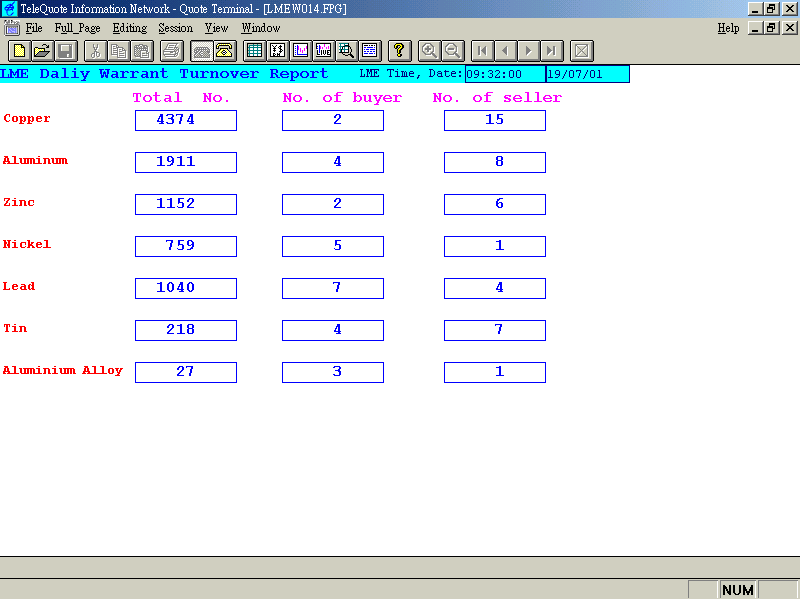Click the chart graph toolbar icon
Image resolution: width=800 pixels, height=600 pixels.
click(301, 51)
